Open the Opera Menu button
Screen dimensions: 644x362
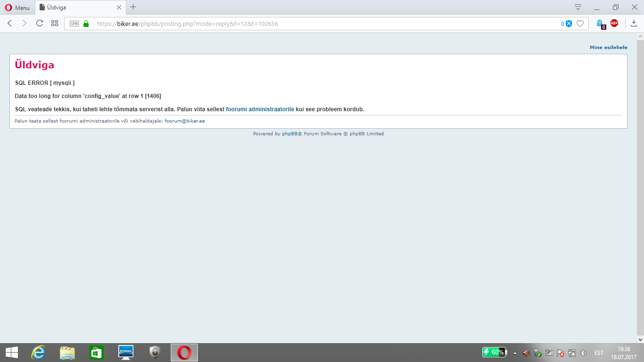[x=17, y=8]
